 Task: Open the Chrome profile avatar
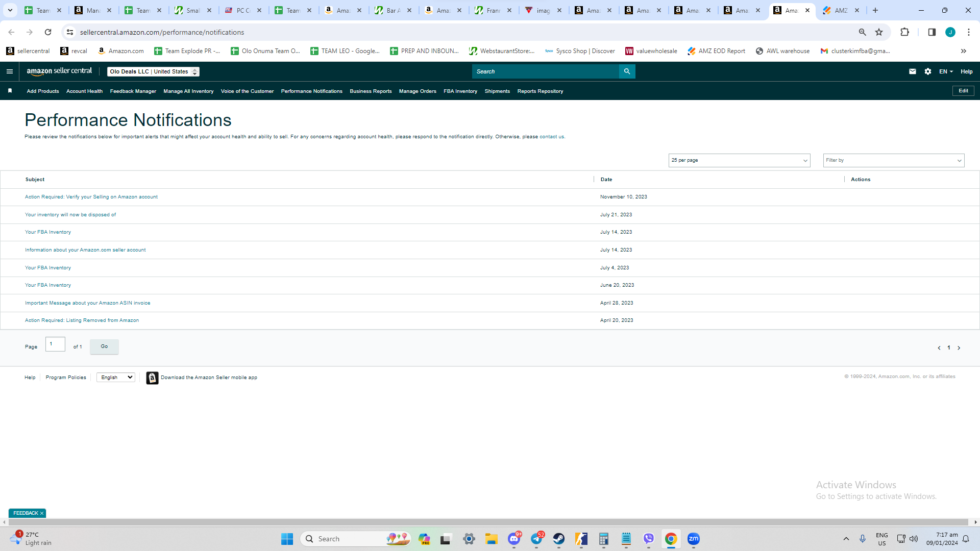950,32
